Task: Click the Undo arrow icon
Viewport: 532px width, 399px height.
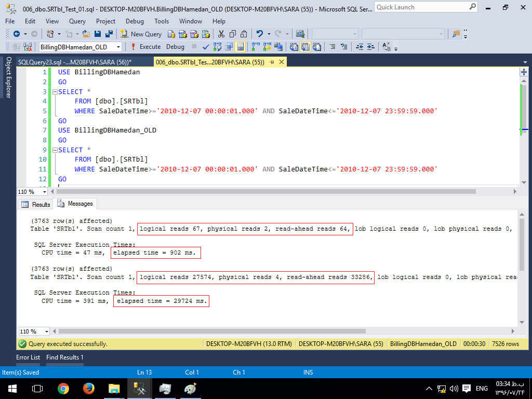Action: tap(260, 34)
